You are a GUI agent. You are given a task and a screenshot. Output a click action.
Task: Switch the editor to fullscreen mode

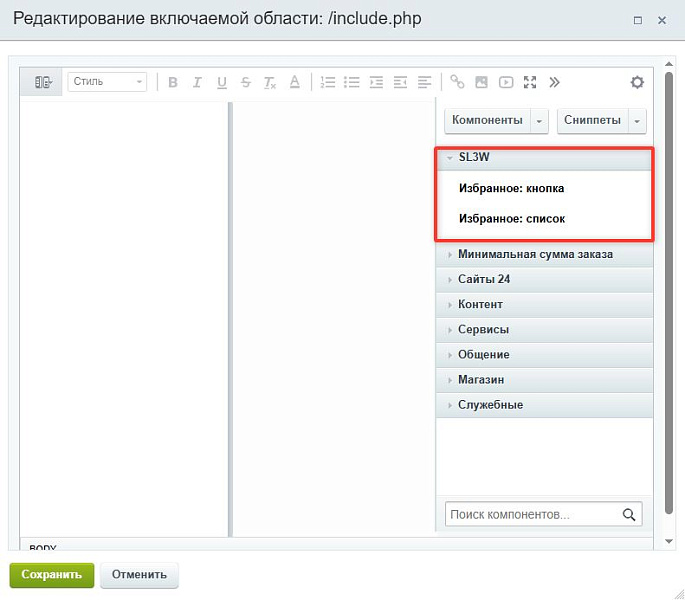(x=530, y=82)
